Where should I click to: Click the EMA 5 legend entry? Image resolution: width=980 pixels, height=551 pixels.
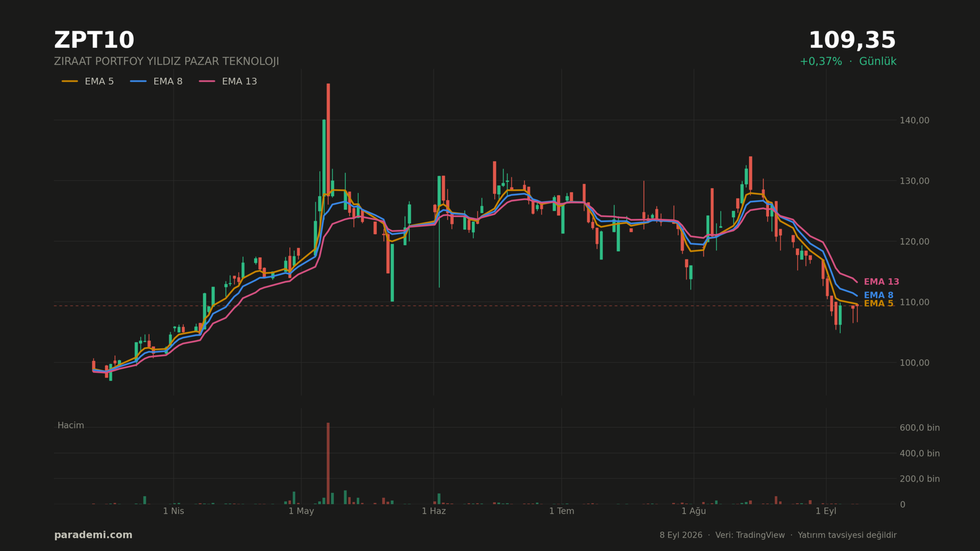tap(88, 81)
